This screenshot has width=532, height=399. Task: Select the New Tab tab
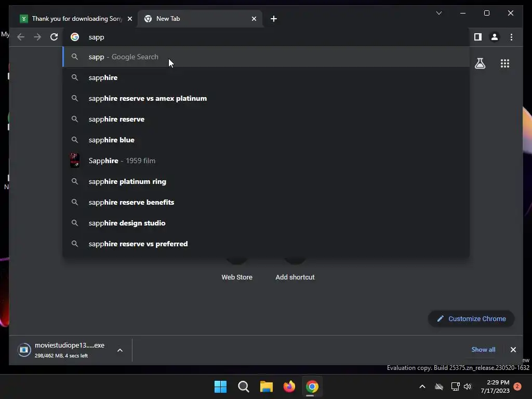click(200, 19)
